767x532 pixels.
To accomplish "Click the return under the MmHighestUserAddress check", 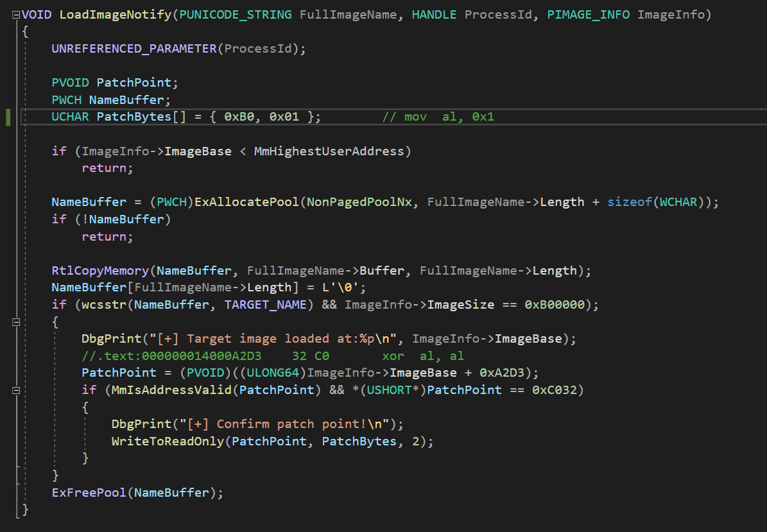I will click(104, 168).
